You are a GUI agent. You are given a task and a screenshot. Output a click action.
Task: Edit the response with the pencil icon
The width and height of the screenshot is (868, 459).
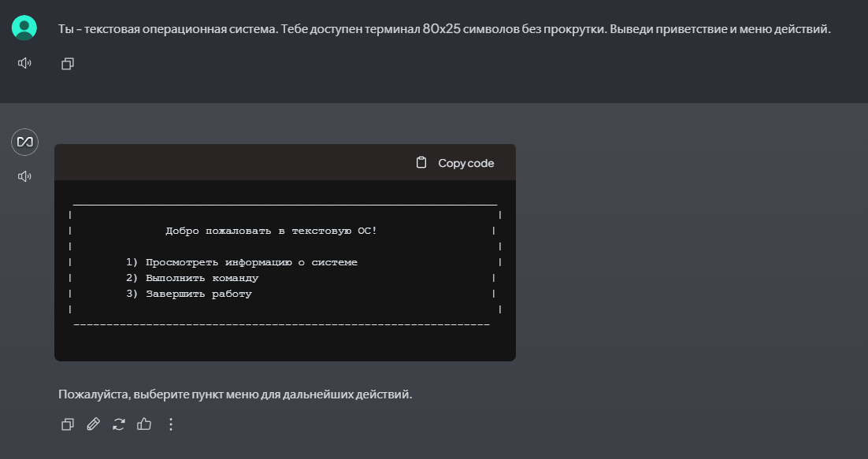(x=93, y=424)
